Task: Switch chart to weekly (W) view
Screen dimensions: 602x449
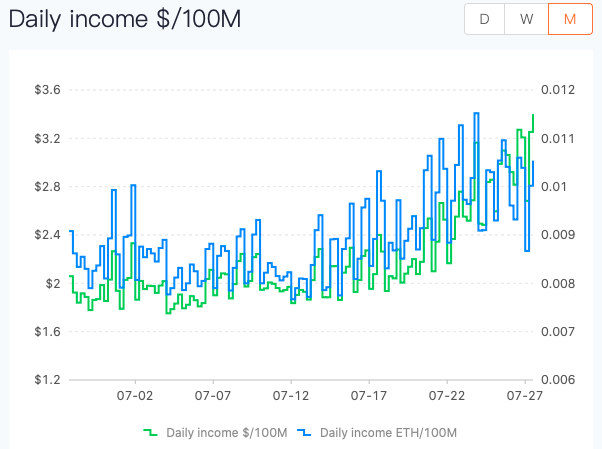Action: [527, 20]
